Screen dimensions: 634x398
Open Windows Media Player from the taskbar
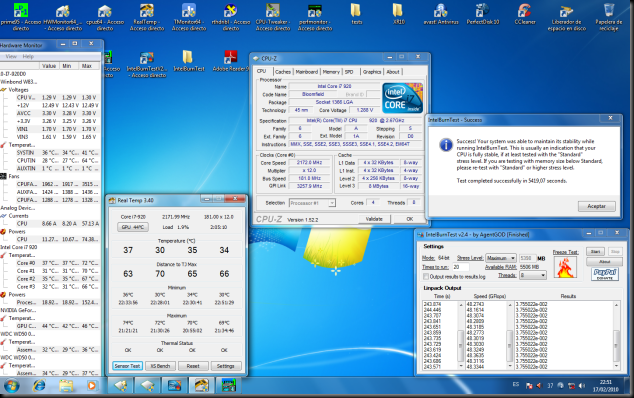[x=92, y=386]
